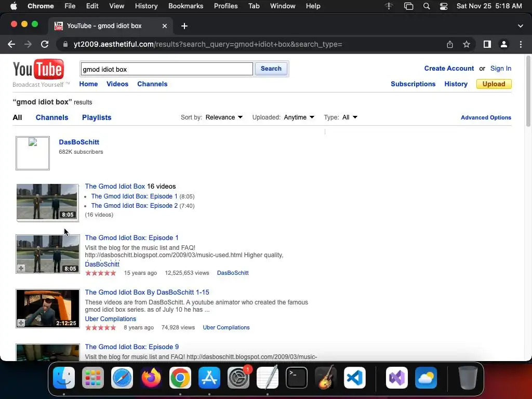Click inside the search query field
The width and height of the screenshot is (532, 399).
(x=167, y=69)
